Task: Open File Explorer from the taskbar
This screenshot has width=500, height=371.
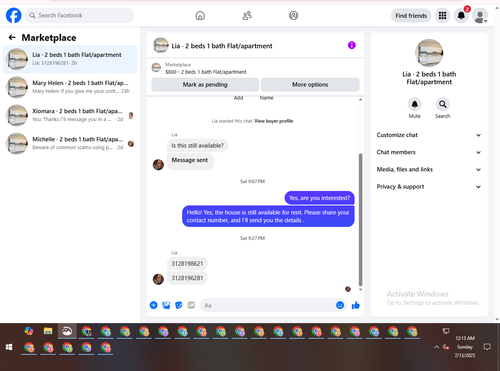Action: (x=48, y=331)
